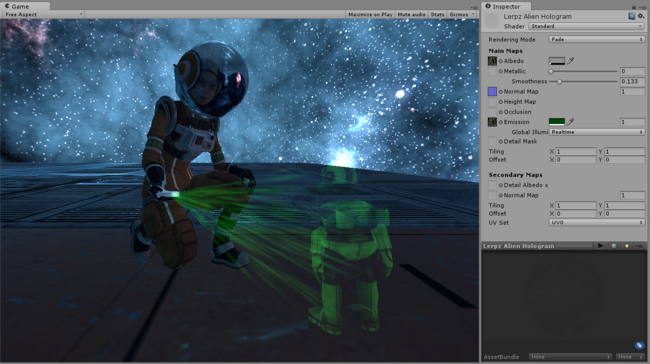This screenshot has height=364, width=650.
Task: Click the blue asset label tag icon
Action: point(639,345)
